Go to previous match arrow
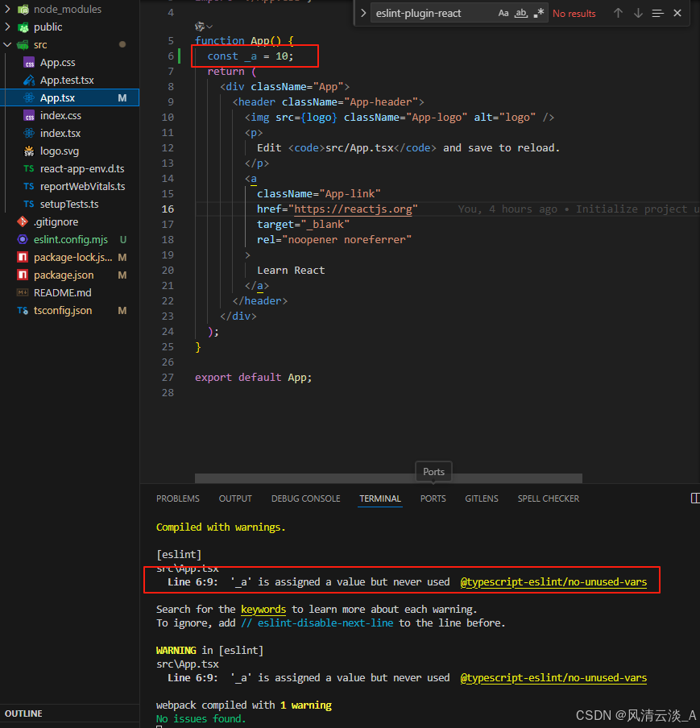Image resolution: width=700 pixels, height=728 pixels. tap(618, 14)
